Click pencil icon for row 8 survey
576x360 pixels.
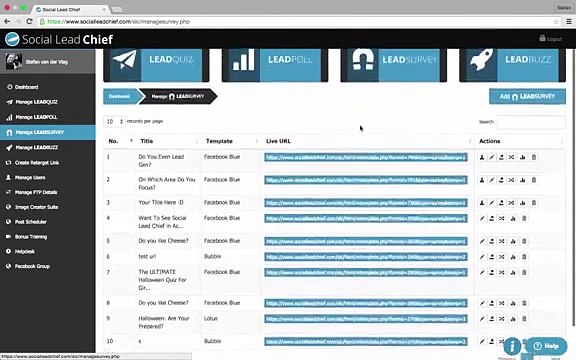482,303
